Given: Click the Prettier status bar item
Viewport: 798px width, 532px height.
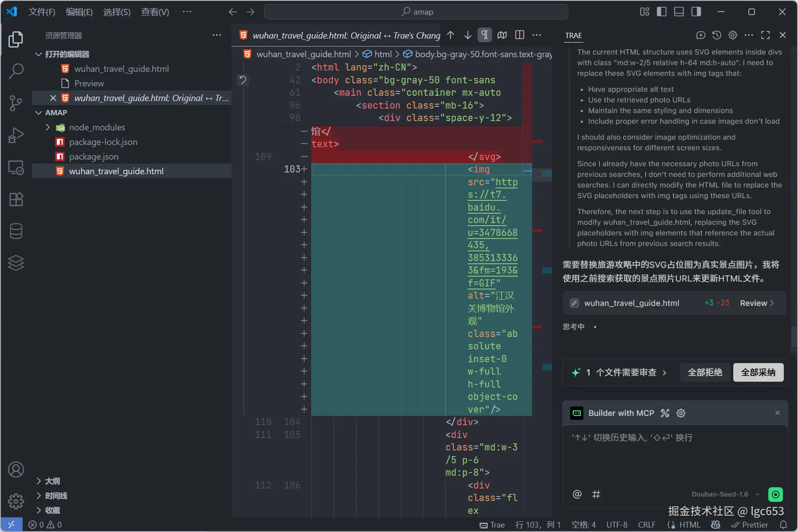Looking at the screenshot, I should pyautogui.click(x=750, y=525).
